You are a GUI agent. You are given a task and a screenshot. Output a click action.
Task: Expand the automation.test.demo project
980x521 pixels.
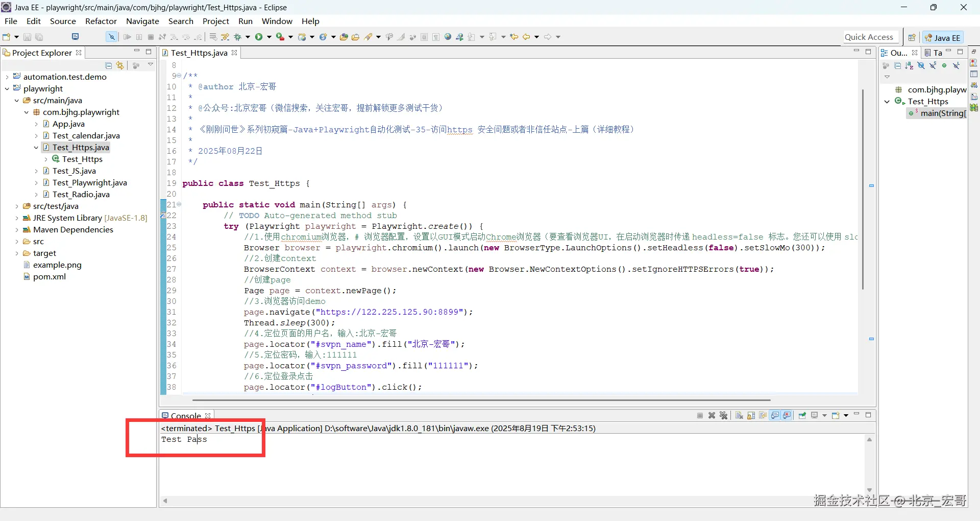pyautogui.click(x=7, y=77)
